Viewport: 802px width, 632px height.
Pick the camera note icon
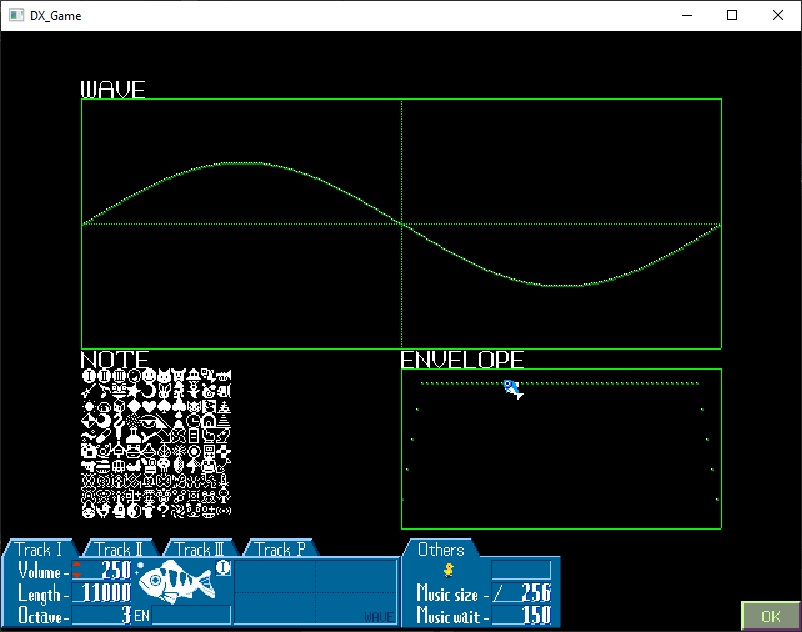tap(89, 450)
